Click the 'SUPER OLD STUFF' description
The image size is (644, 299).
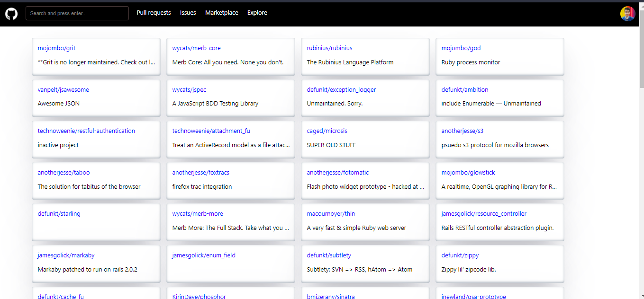[331, 145]
